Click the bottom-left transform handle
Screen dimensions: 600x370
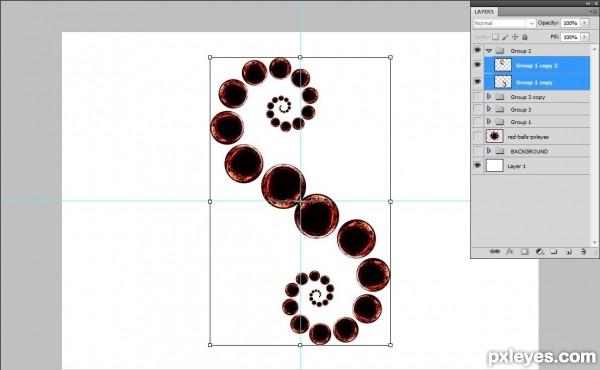tap(210, 345)
